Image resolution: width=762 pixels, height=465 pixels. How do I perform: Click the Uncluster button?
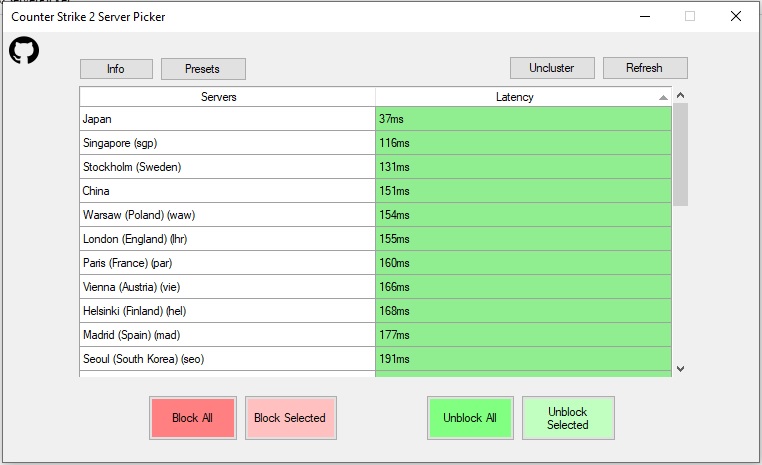tap(552, 68)
